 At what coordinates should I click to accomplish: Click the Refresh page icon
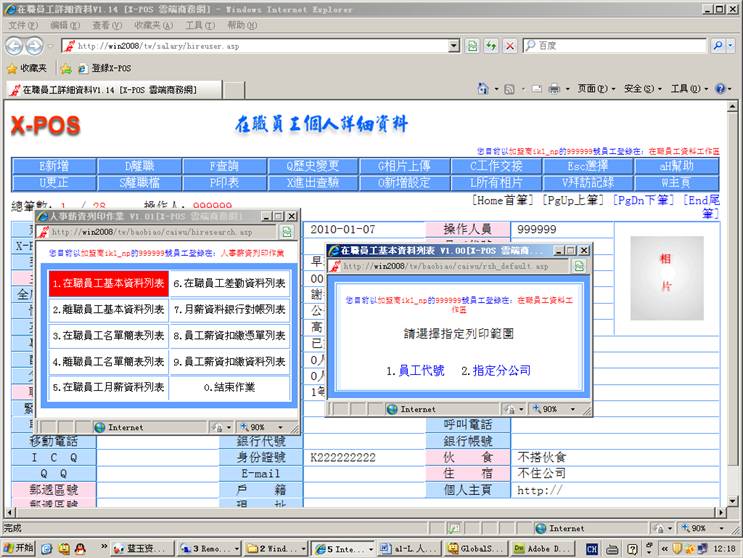(490, 46)
